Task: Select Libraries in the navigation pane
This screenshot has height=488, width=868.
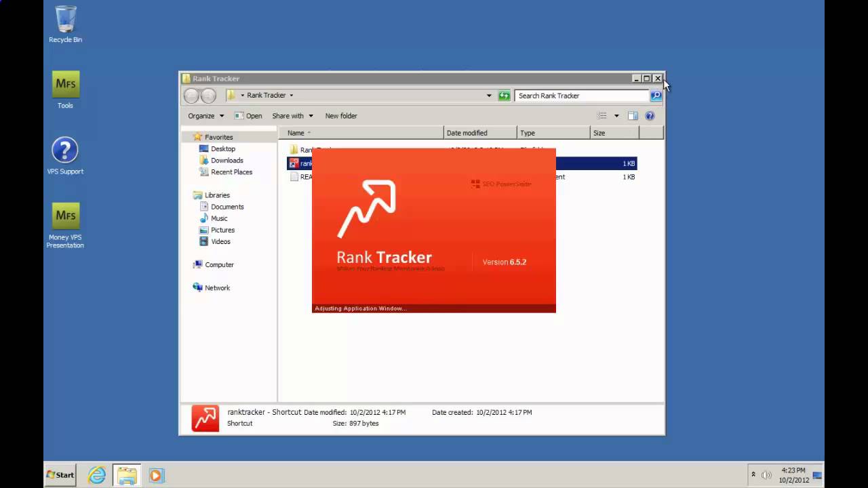Action: pos(212,195)
